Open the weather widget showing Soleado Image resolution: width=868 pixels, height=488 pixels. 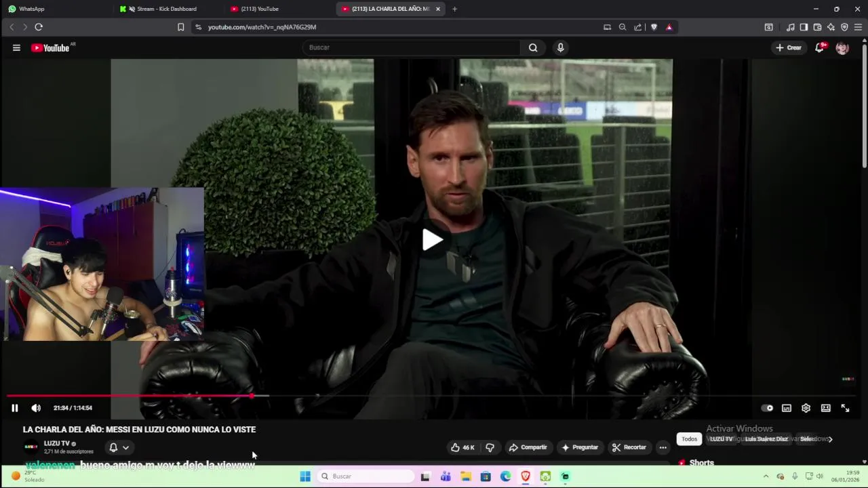click(27, 476)
